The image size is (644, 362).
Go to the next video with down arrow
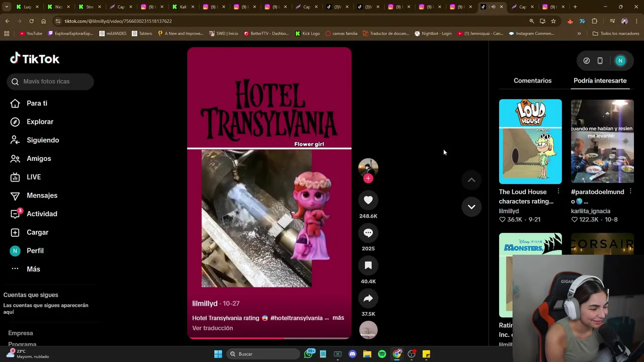coord(471,207)
